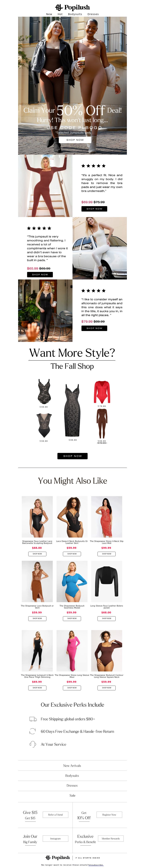145x868 pixels.
Task: Open the Hot menu item
Action: [60, 14]
